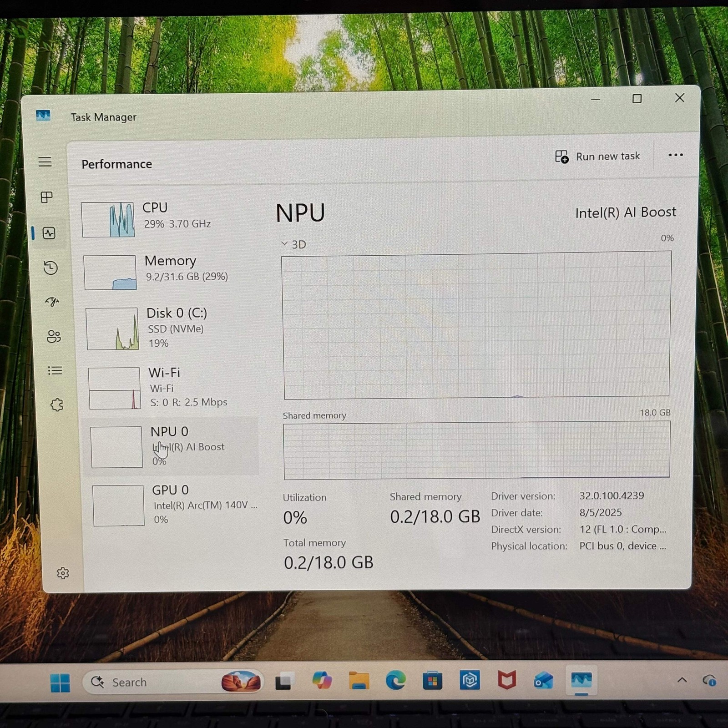Open File Explorer from the taskbar
This screenshot has width=728, height=728.
[x=359, y=681]
